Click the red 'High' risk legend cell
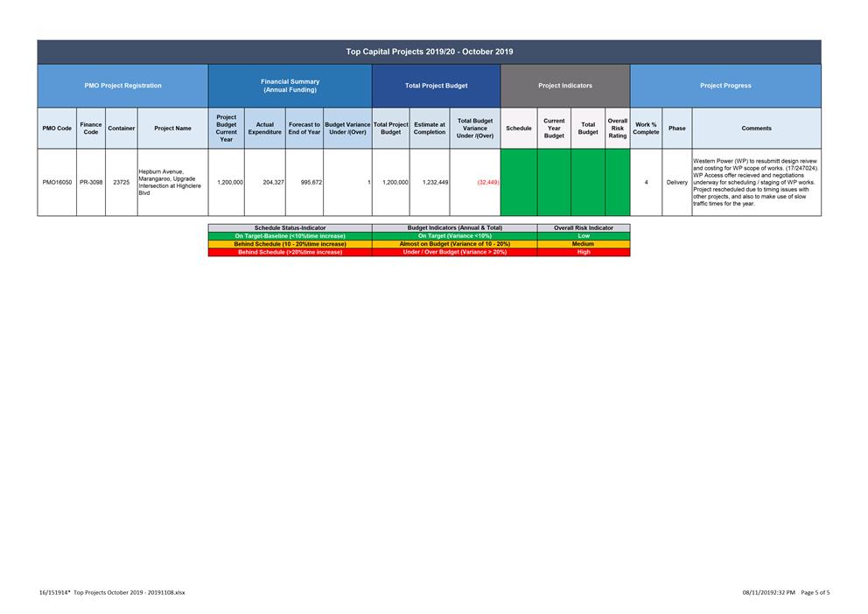Viewport: 868px width, 614px height. point(584,252)
